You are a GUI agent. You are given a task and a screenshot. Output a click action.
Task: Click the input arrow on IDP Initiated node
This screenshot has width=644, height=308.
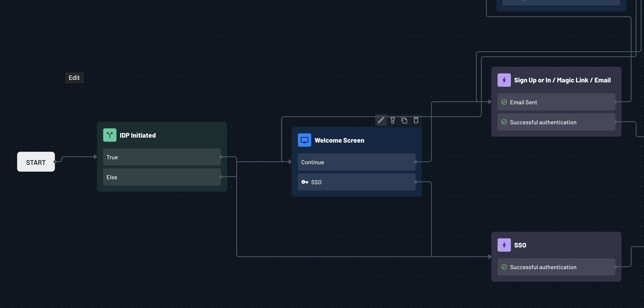pyautogui.click(x=95, y=157)
